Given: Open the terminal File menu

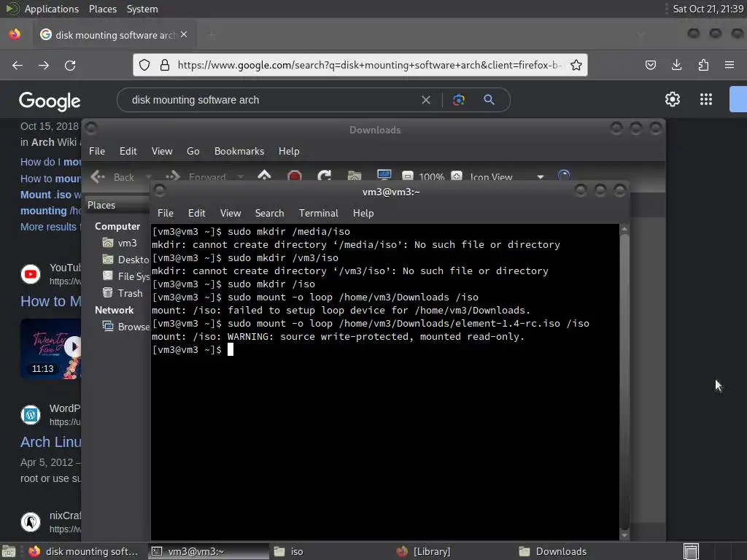Looking at the screenshot, I should pyautogui.click(x=166, y=214).
